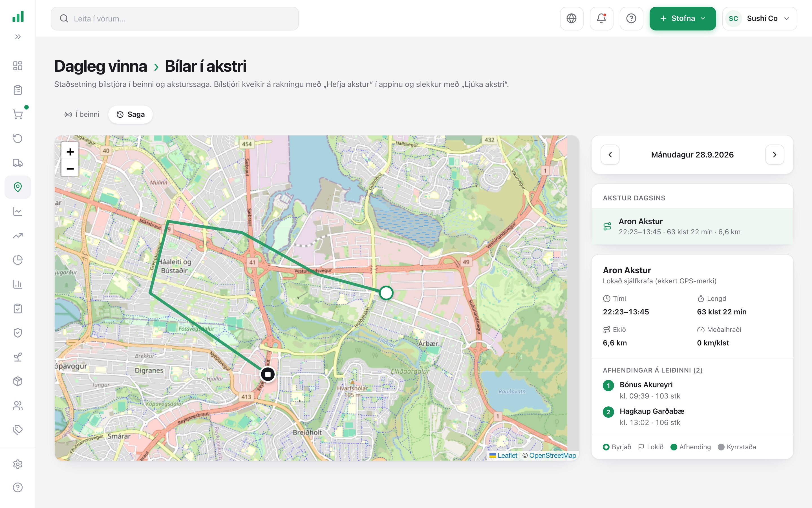
Task: Open the users icon in sidebar
Action: click(x=18, y=406)
